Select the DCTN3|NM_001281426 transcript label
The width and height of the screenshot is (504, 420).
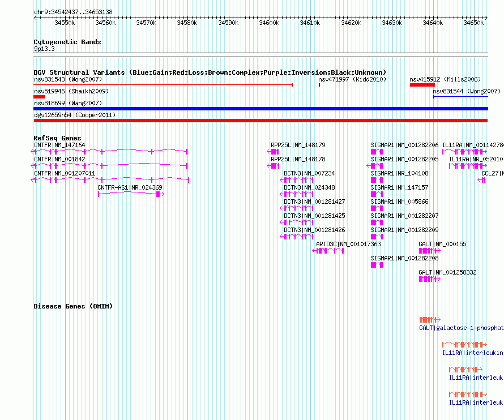314,230
